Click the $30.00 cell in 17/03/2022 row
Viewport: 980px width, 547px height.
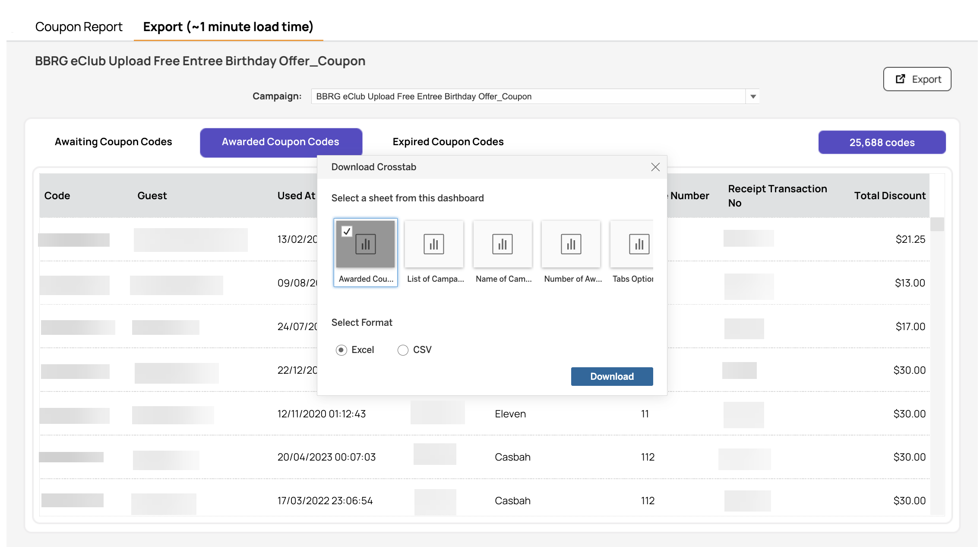(x=909, y=501)
